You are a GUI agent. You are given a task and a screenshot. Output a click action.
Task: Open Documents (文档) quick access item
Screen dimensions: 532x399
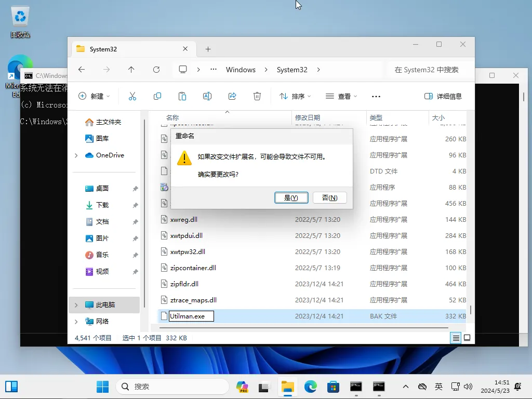[97, 221]
